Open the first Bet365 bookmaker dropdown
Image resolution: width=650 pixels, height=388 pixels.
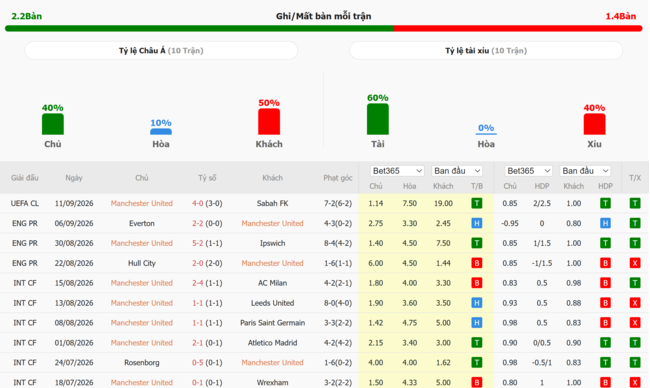click(397, 171)
